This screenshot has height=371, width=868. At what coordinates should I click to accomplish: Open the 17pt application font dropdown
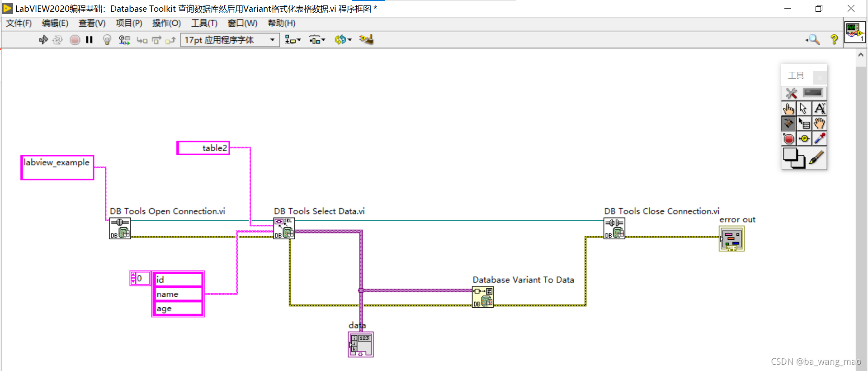click(230, 40)
